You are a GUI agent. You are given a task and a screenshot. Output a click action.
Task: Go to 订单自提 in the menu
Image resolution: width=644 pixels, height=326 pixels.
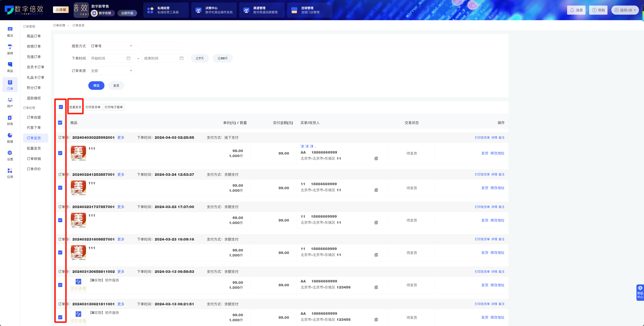[34, 118]
